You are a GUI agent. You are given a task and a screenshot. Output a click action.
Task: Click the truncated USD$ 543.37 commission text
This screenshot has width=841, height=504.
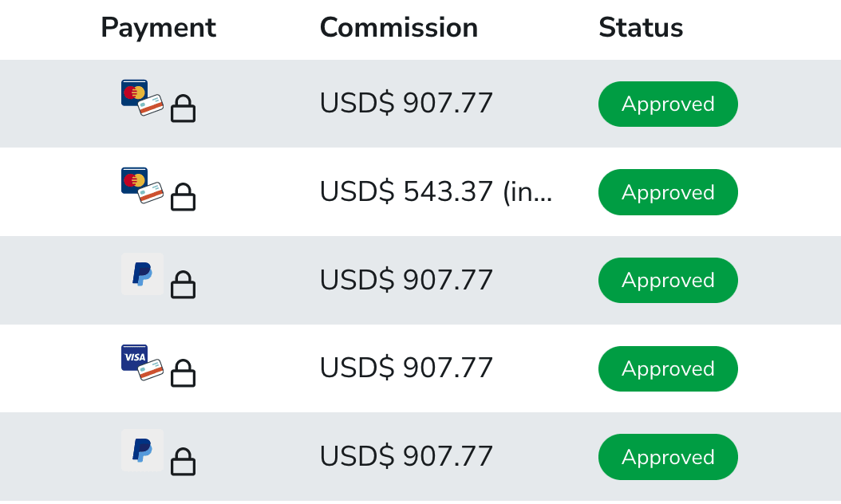436,192
